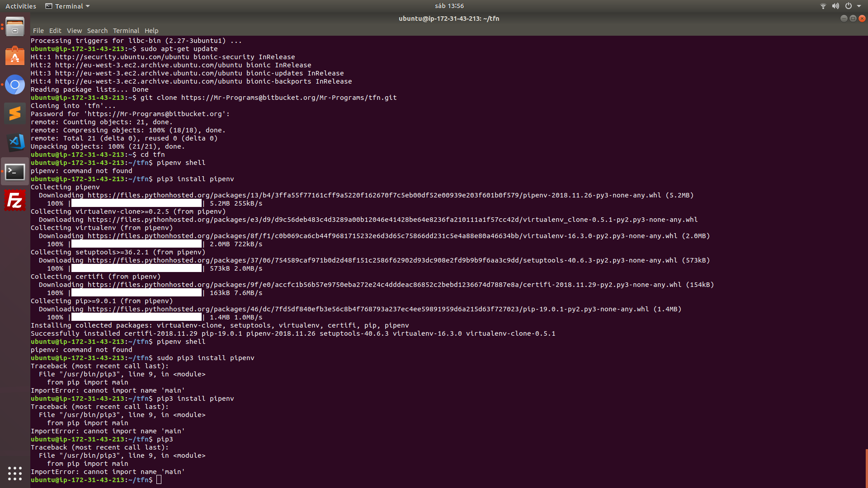The image size is (868, 488).
Task: Click the volume speaker icon
Action: [835, 6]
